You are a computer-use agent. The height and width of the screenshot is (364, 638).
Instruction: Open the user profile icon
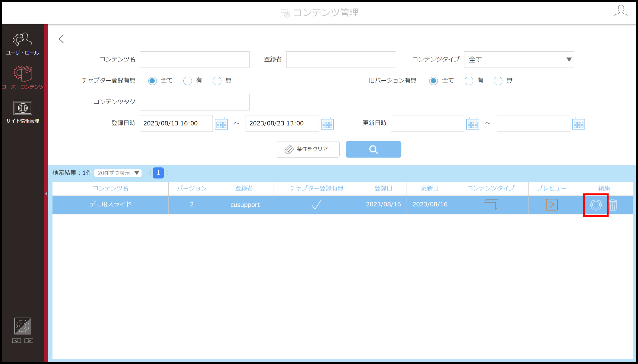tap(621, 11)
